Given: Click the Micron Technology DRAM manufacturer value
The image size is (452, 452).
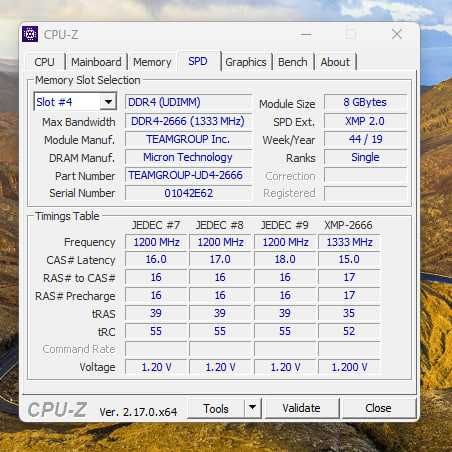Looking at the screenshot, I should pos(188,157).
